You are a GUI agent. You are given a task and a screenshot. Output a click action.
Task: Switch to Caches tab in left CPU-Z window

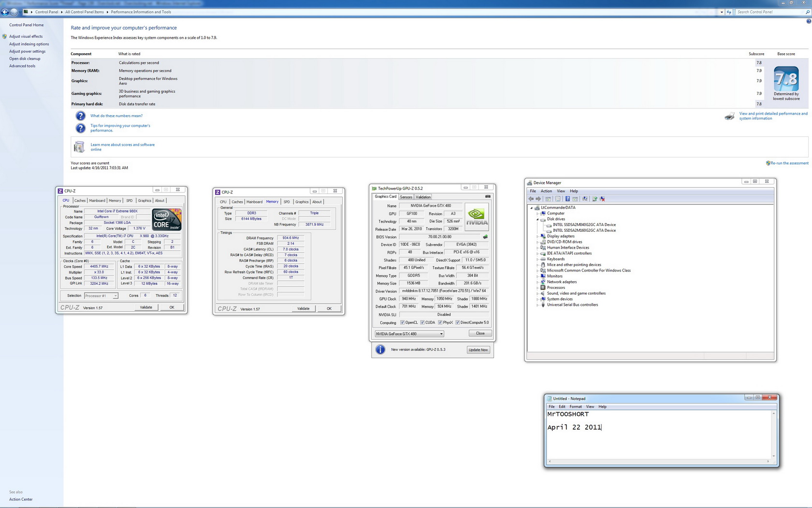[80, 200]
